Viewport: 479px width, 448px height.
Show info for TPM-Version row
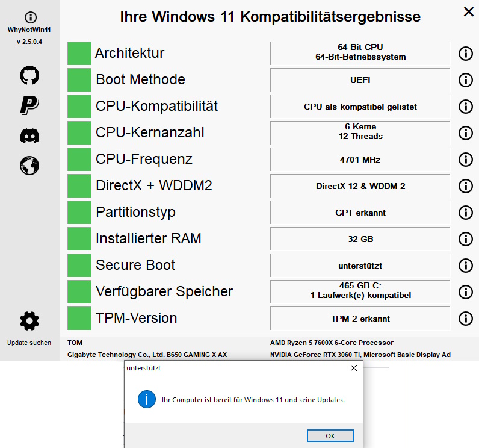(466, 319)
